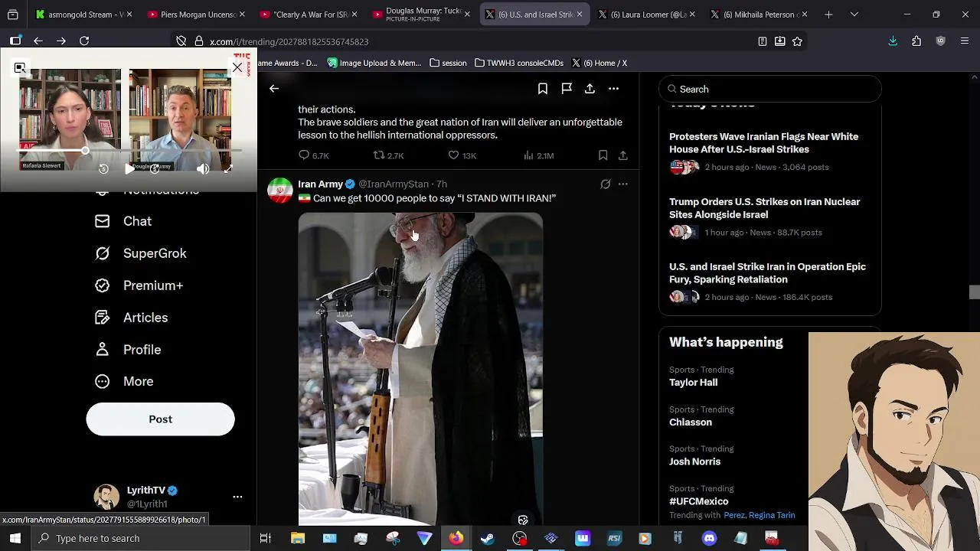Click the image search icon on the photo
This screenshot has height=551, width=980.
click(x=523, y=520)
